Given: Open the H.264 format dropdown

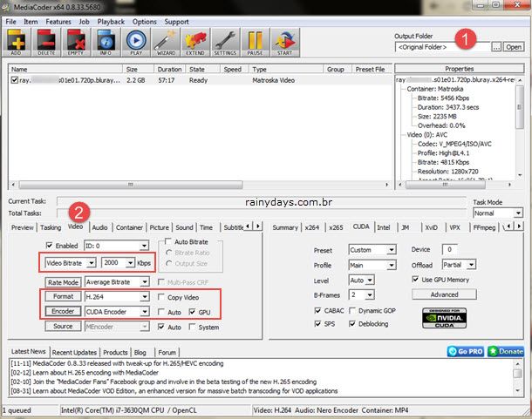Looking at the screenshot, I should (x=117, y=297).
